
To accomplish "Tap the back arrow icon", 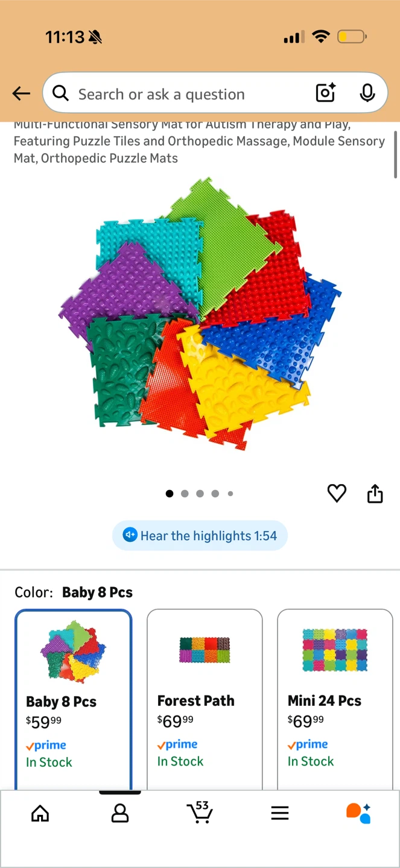I will pyautogui.click(x=21, y=93).
